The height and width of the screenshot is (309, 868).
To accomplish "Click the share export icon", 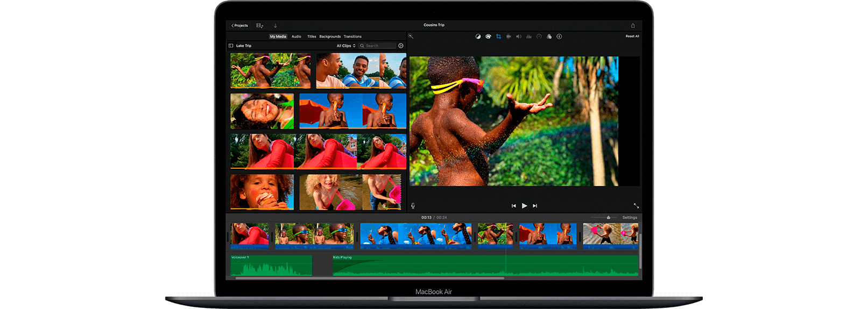I will click(x=633, y=25).
